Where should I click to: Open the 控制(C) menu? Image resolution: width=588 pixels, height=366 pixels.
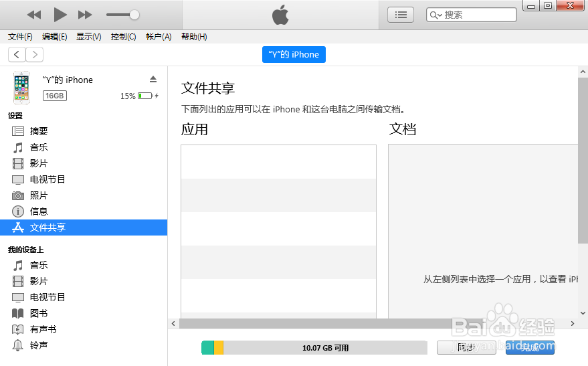[123, 37]
